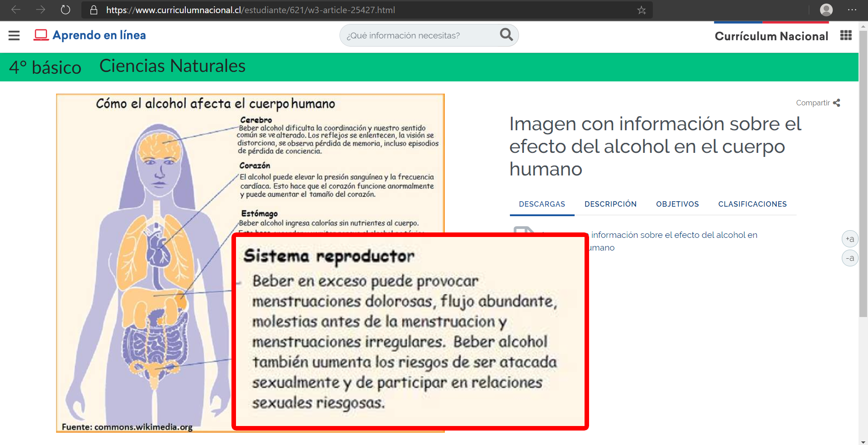Click the 'Fuente: commons.wikimedia.org' caption
868x445 pixels.
[x=127, y=427]
